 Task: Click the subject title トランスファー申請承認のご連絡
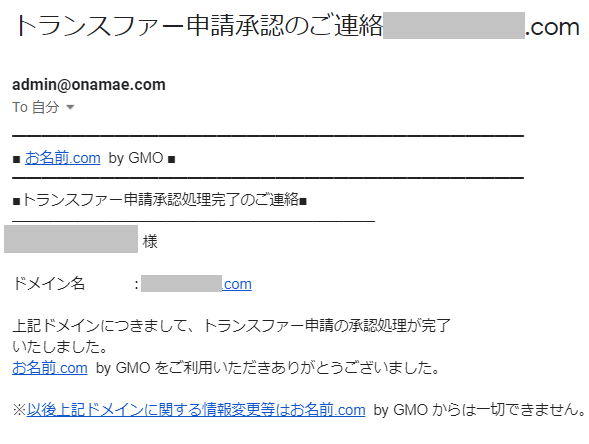click(199, 26)
